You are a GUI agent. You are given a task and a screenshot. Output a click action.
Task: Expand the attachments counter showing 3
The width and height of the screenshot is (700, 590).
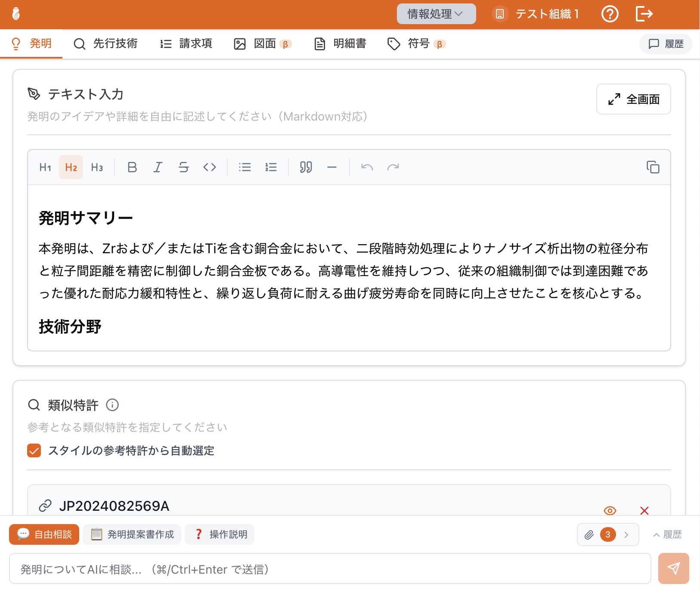(607, 534)
